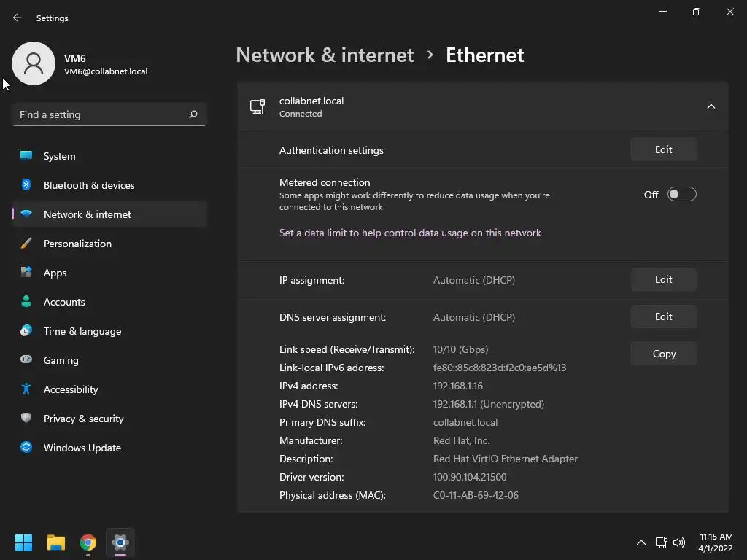Copy the network properties
This screenshot has width=747, height=560.
[x=663, y=354]
